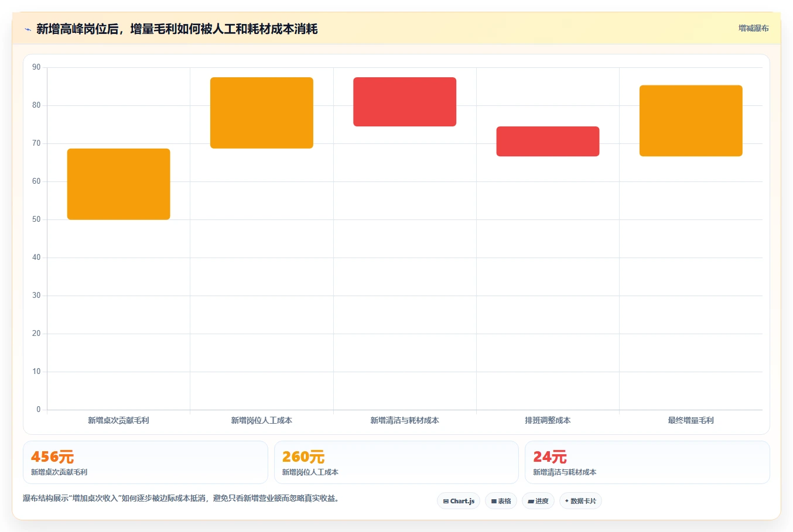Viewport: 793px width, 532px height.
Task: Select the orange 最终增量毛利 bar
Action: 691,121
